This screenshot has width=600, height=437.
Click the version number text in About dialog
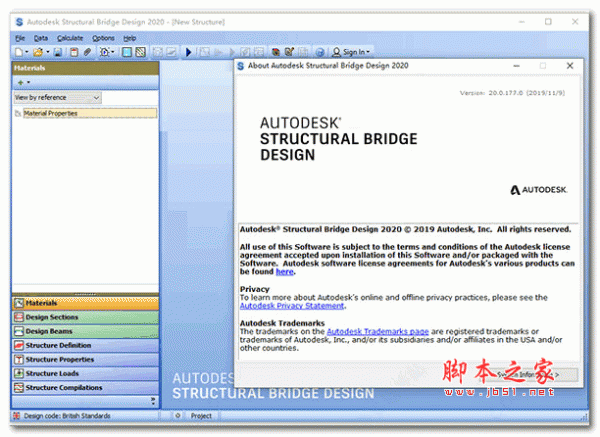click(512, 93)
